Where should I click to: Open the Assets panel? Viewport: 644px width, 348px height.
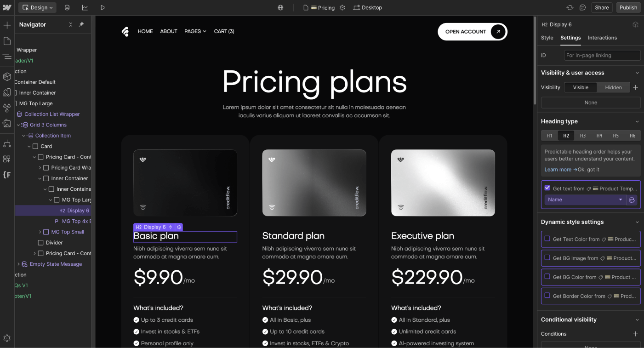point(7,123)
